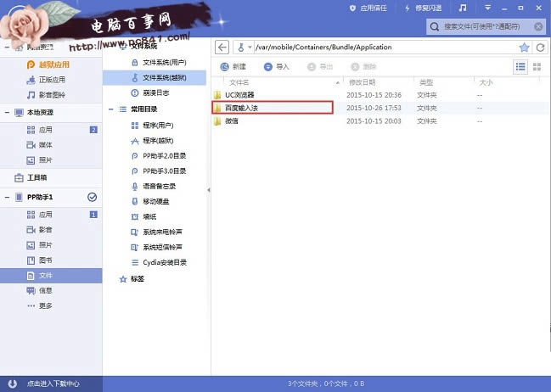Select 文件系统(越狱)
The height and width of the screenshot is (392, 551).
(x=155, y=77)
